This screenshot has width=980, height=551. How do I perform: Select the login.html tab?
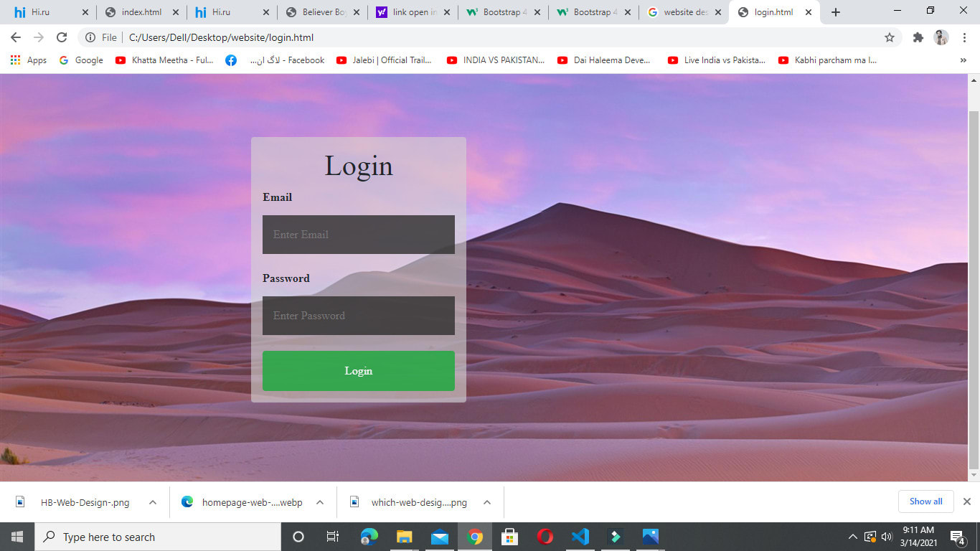coord(774,12)
